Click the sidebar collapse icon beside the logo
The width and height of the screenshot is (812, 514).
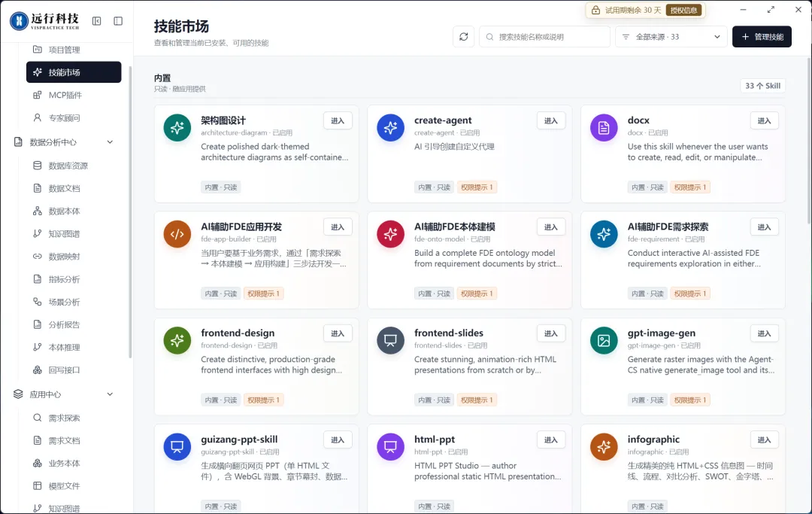pos(97,21)
